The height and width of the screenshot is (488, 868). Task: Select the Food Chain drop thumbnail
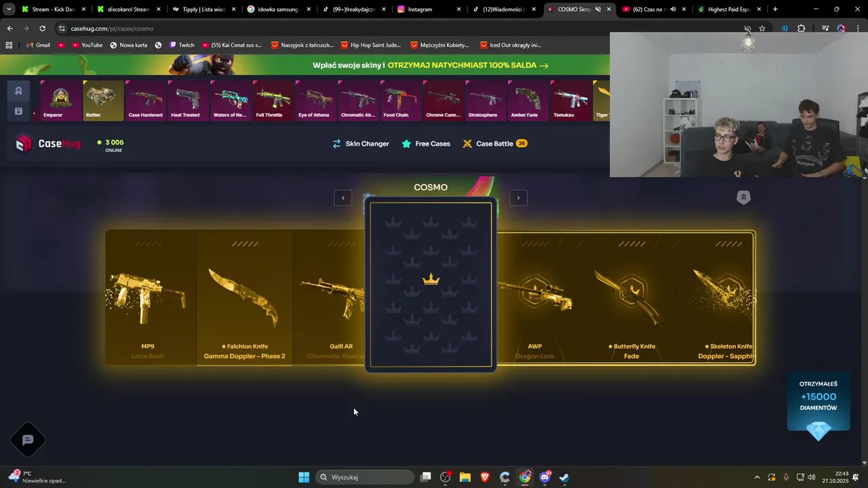pyautogui.click(x=401, y=100)
